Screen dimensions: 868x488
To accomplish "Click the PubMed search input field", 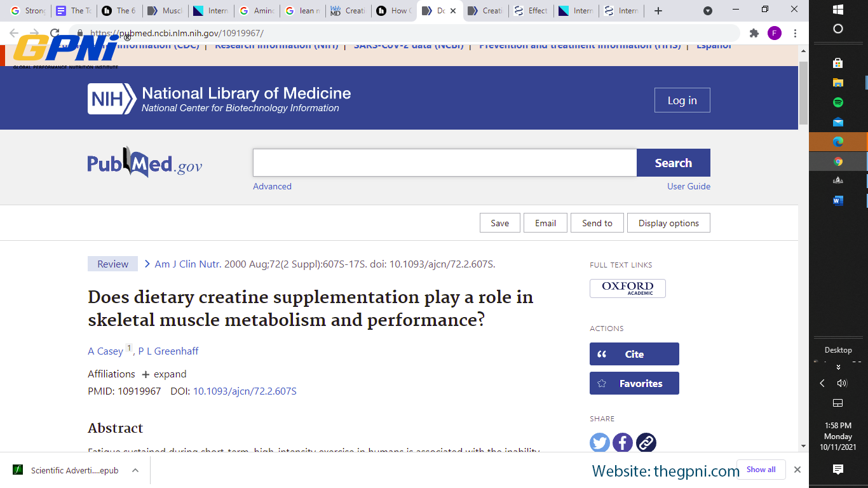I will [445, 163].
